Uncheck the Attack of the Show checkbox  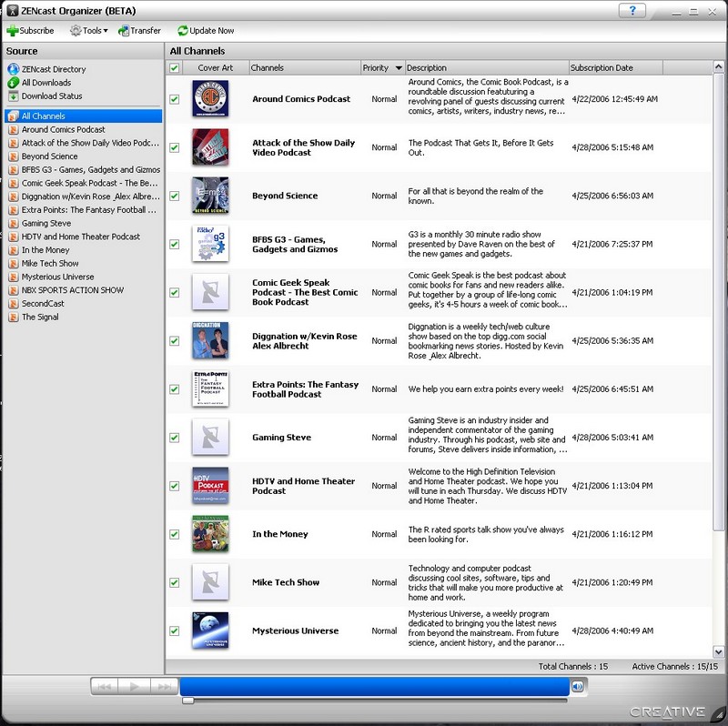[x=174, y=147]
